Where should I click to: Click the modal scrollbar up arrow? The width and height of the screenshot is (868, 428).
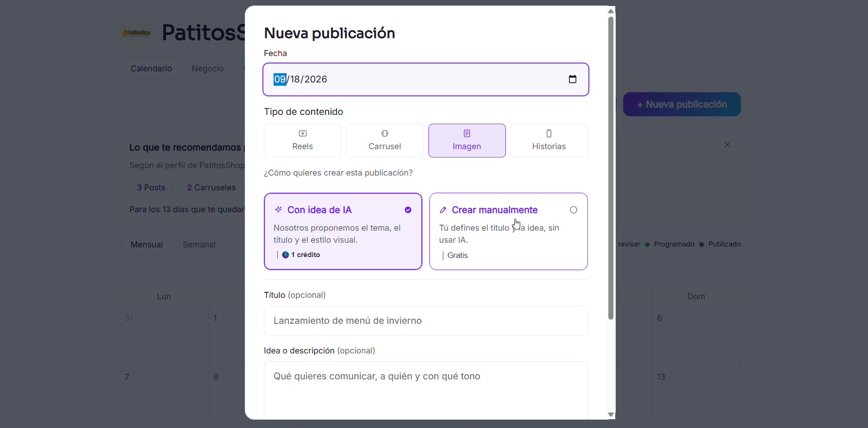611,11
